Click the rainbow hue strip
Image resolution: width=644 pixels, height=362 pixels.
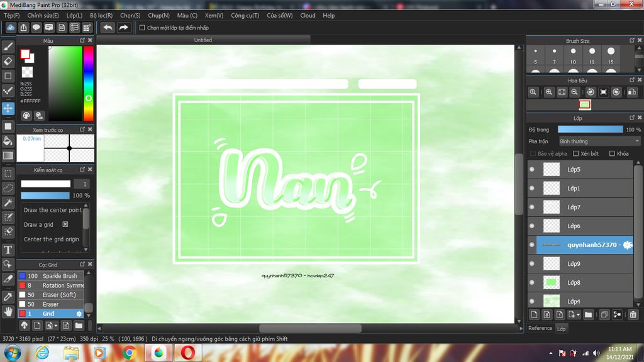(88, 84)
